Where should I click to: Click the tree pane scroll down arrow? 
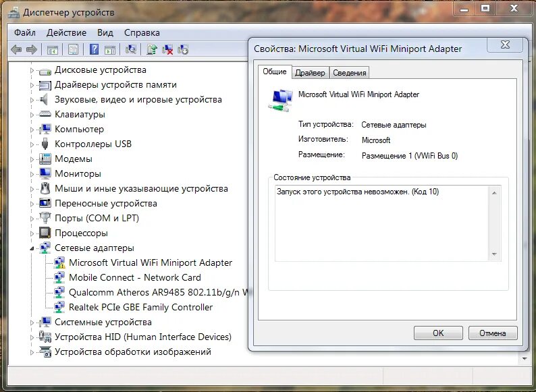525,359
